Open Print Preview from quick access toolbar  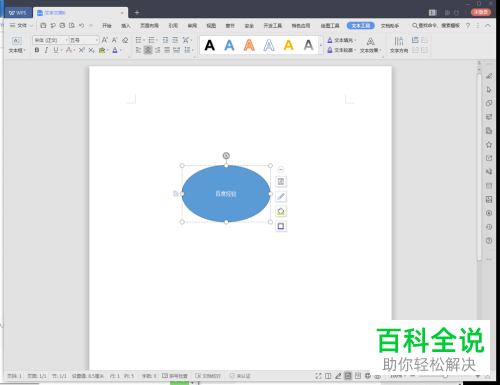pos(72,25)
